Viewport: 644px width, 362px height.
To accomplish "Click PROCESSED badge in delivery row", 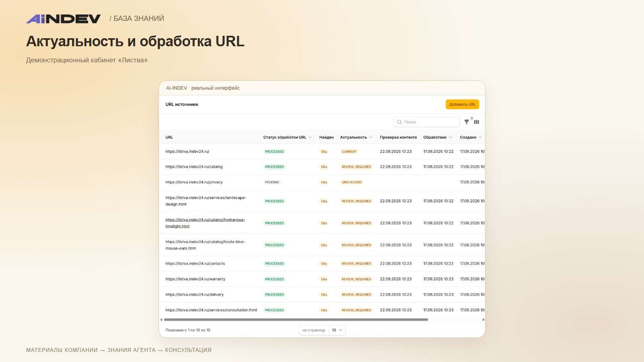I will (x=275, y=295).
